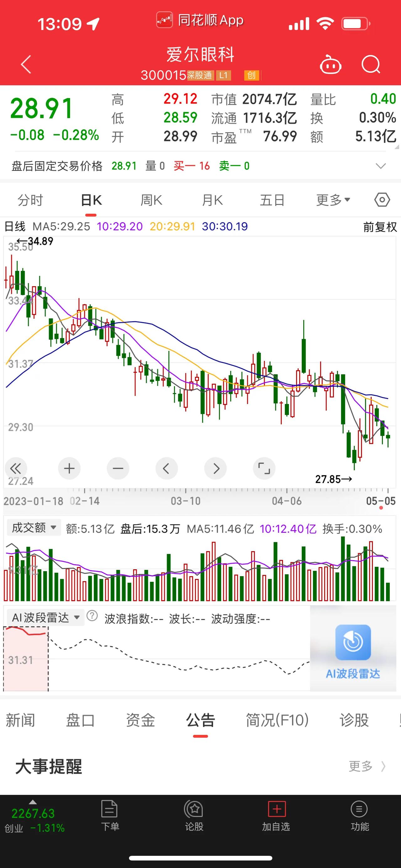Open the 资金 tab
The height and width of the screenshot is (868, 401).
140,720
